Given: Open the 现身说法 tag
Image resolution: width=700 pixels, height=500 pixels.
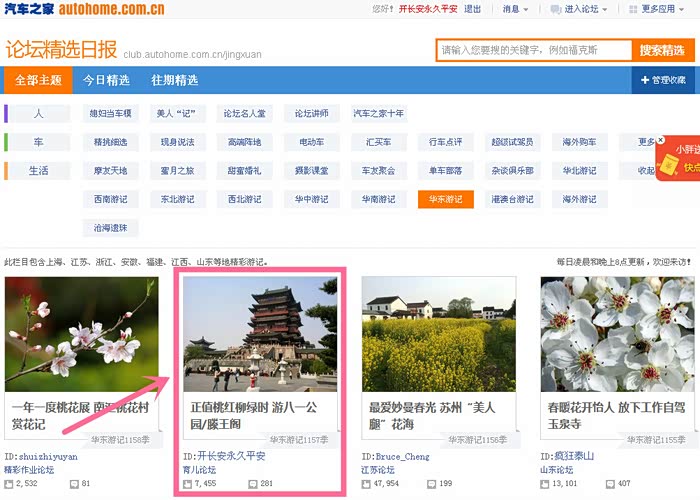Looking at the screenshot, I should click(x=177, y=142).
